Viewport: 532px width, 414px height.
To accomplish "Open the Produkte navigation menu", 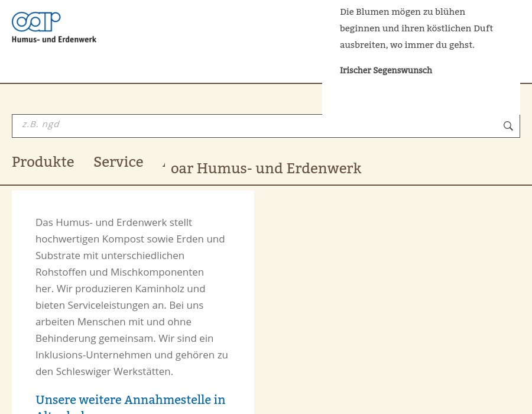I will pyautogui.click(x=43, y=162).
